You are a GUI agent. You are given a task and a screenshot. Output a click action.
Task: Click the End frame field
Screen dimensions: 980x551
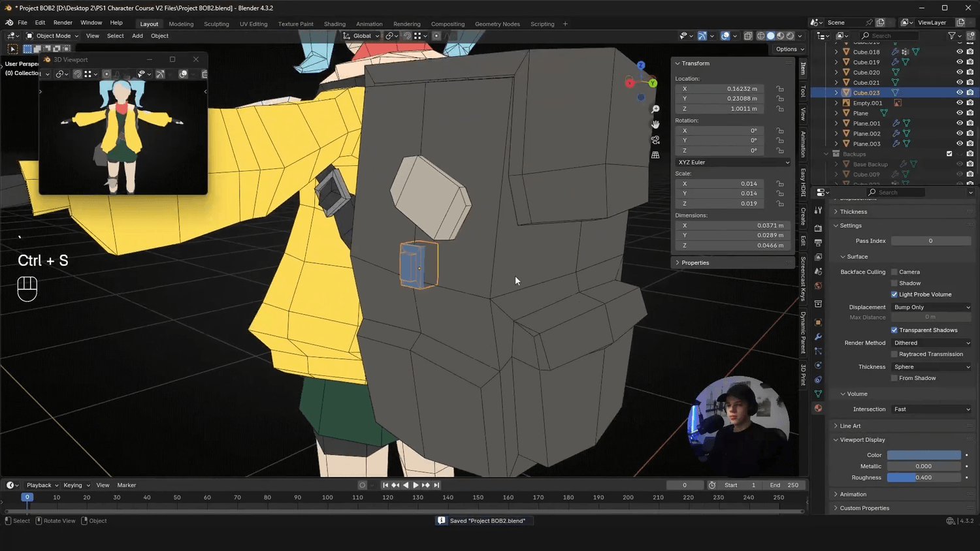[784, 485]
